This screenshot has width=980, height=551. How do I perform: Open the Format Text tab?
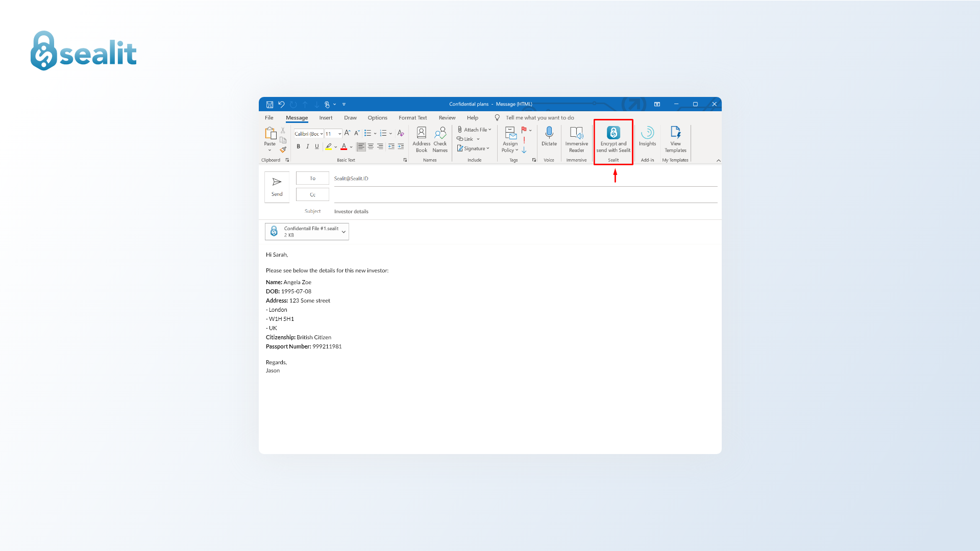pos(412,118)
